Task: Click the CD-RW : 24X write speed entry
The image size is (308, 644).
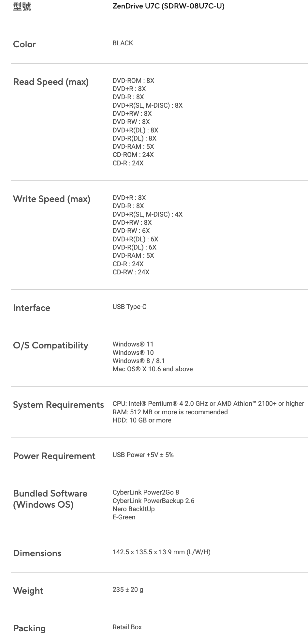Action: point(131,272)
